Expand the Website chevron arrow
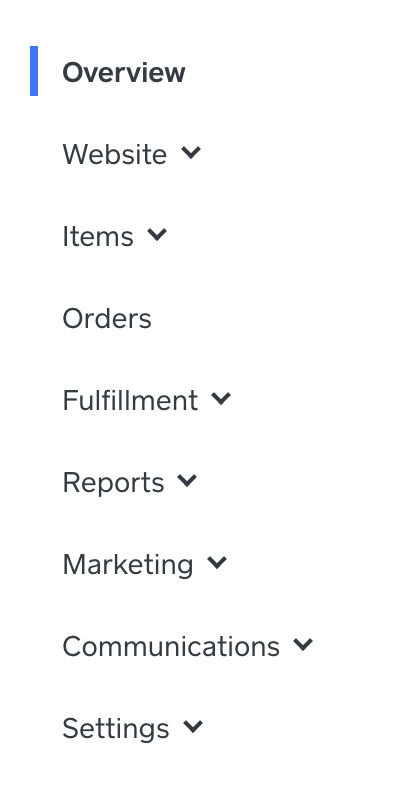398x788 pixels. click(x=191, y=152)
